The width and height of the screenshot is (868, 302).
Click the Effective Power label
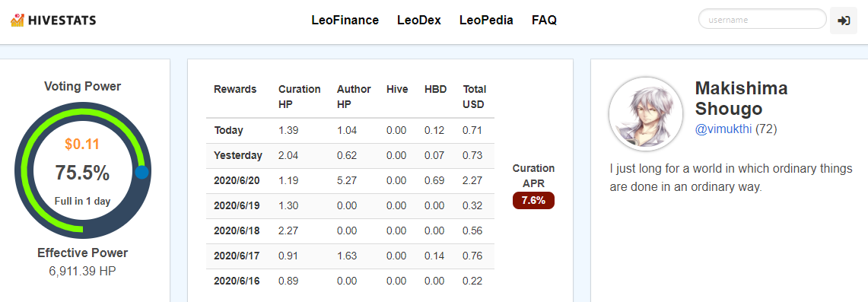tap(82, 253)
